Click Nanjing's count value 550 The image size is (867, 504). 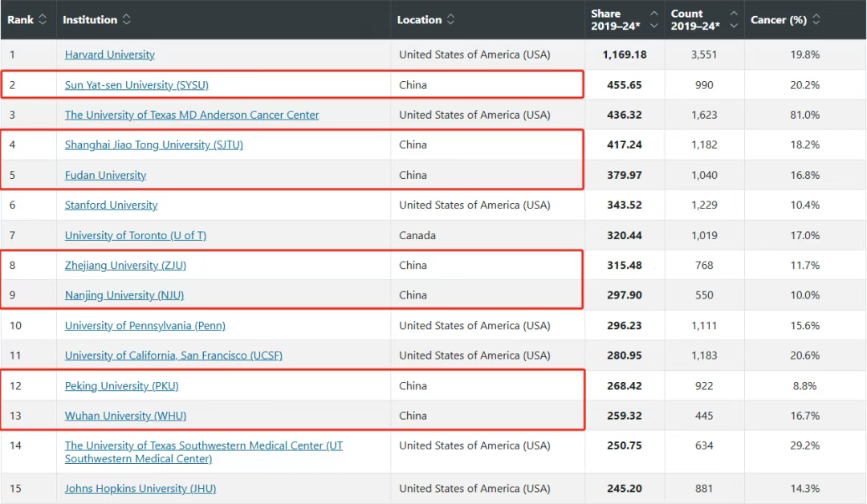(x=704, y=295)
